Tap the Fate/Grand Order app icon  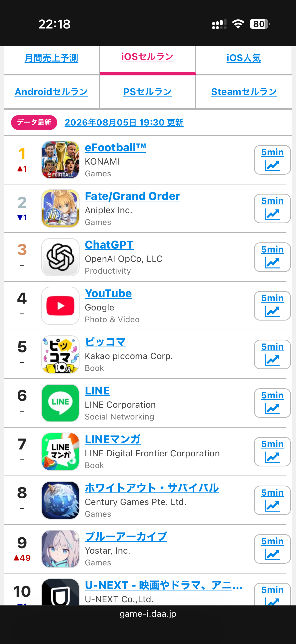point(60,209)
